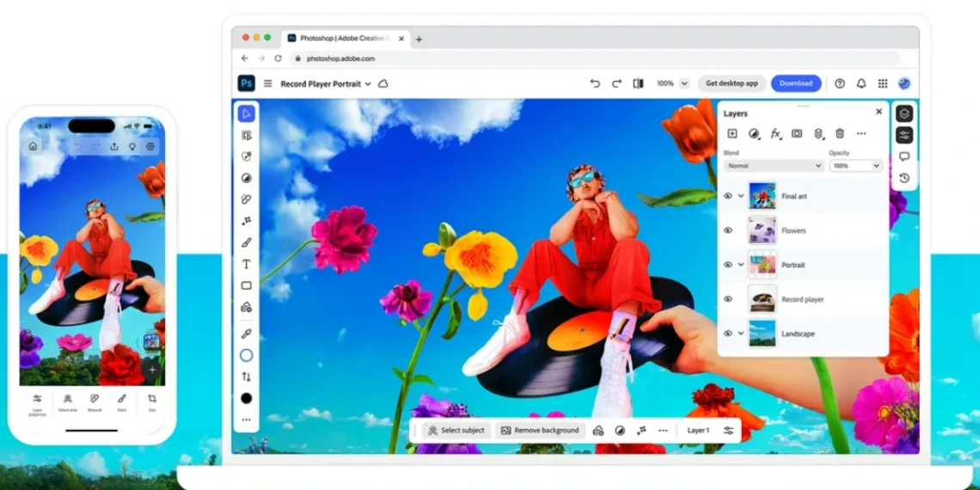Hide the Record player layer

tap(727, 299)
